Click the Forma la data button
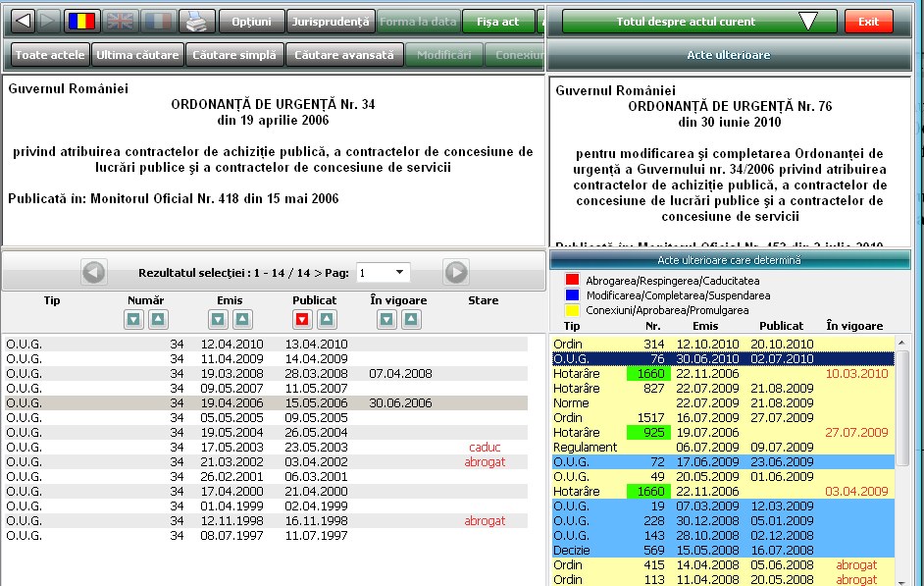 pyautogui.click(x=418, y=22)
